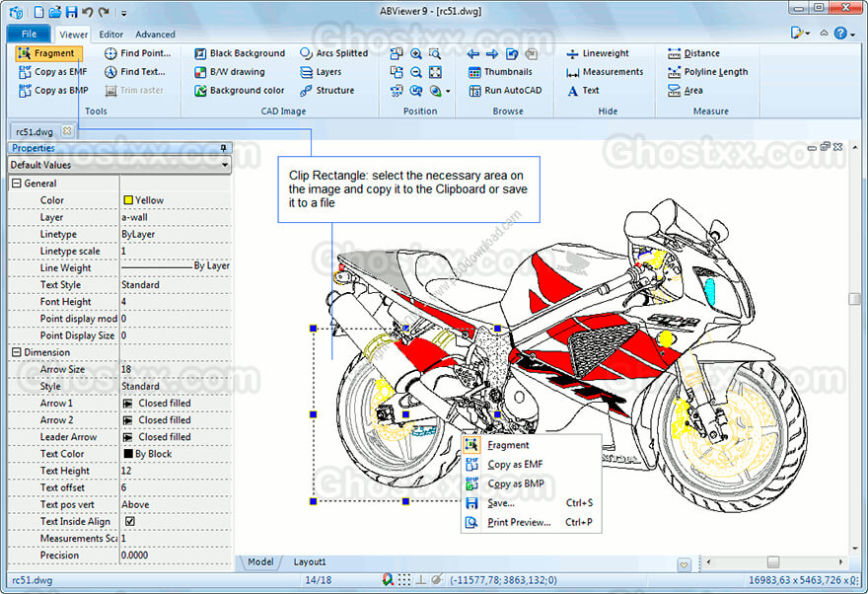Choose Print Preview... in context menu

(x=532, y=522)
